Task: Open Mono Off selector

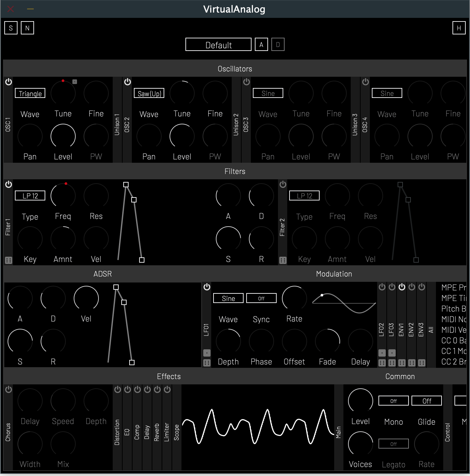Action: [x=394, y=401]
